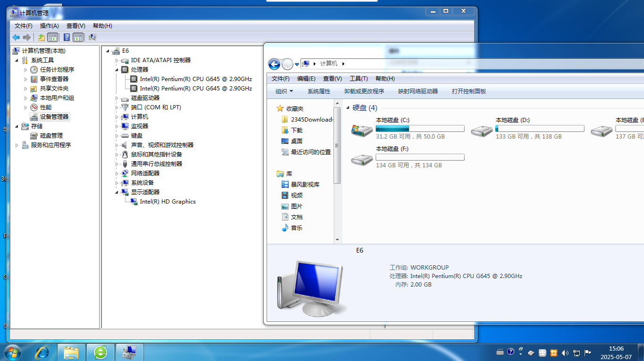Screen dimensions: 644x361
Task: Click the show/hide console tree toolbar icon
Action: point(53,37)
